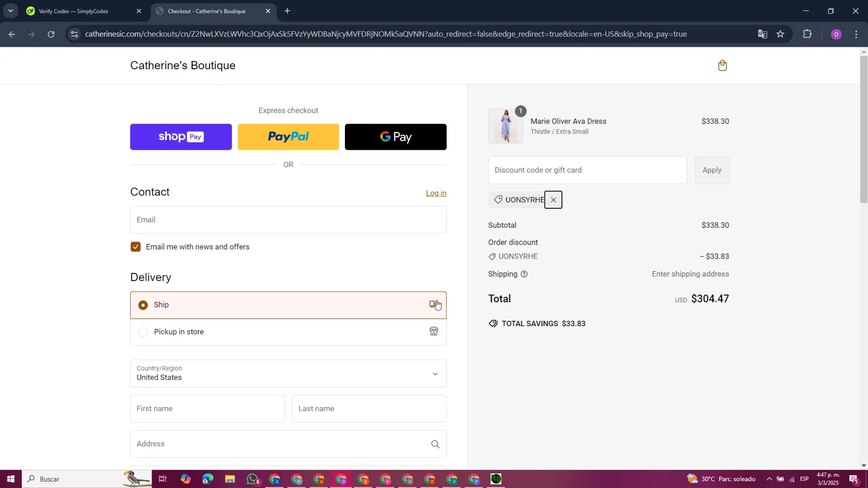
Task: Launch Copilot from the taskbar
Action: tap(185, 479)
